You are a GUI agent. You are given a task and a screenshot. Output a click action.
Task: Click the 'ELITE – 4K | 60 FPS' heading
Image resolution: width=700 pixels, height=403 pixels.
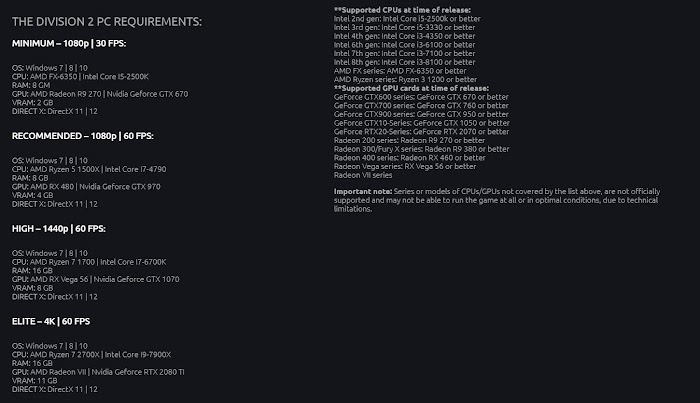(51, 321)
